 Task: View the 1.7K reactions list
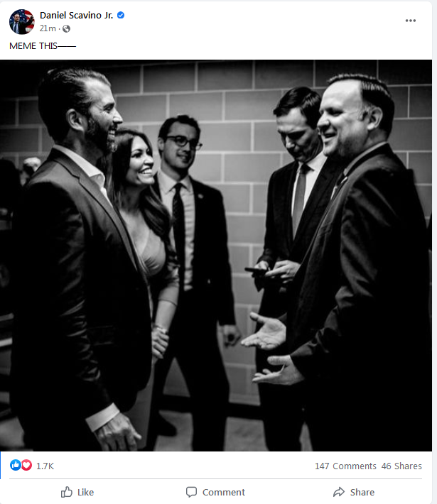(45, 466)
